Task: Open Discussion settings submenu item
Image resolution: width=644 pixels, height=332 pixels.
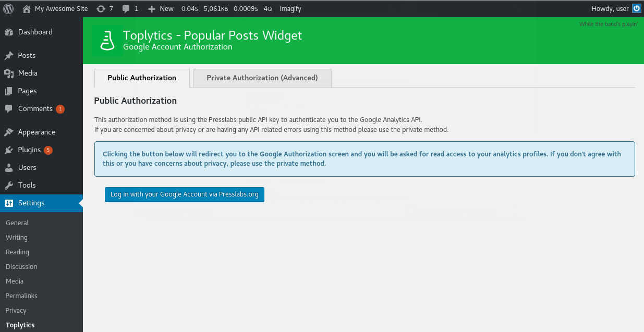Action: coord(21,266)
